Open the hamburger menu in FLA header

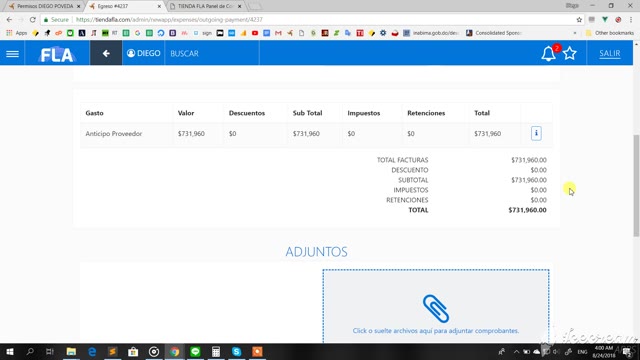pos(12,53)
